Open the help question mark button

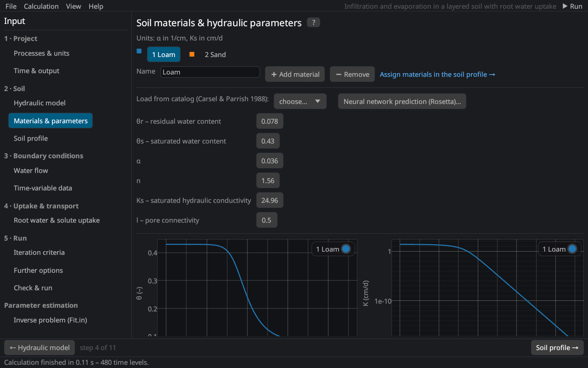click(x=313, y=23)
